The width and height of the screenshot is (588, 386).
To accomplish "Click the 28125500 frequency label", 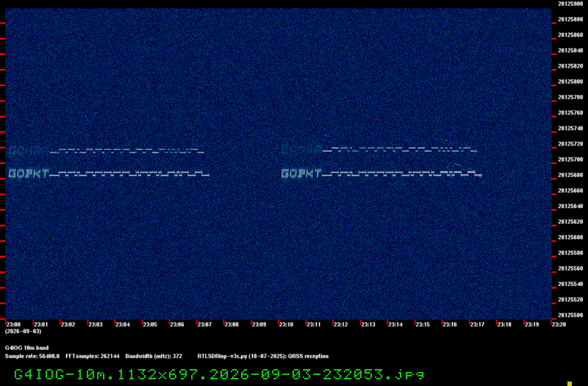I will click(x=570, y=315).
